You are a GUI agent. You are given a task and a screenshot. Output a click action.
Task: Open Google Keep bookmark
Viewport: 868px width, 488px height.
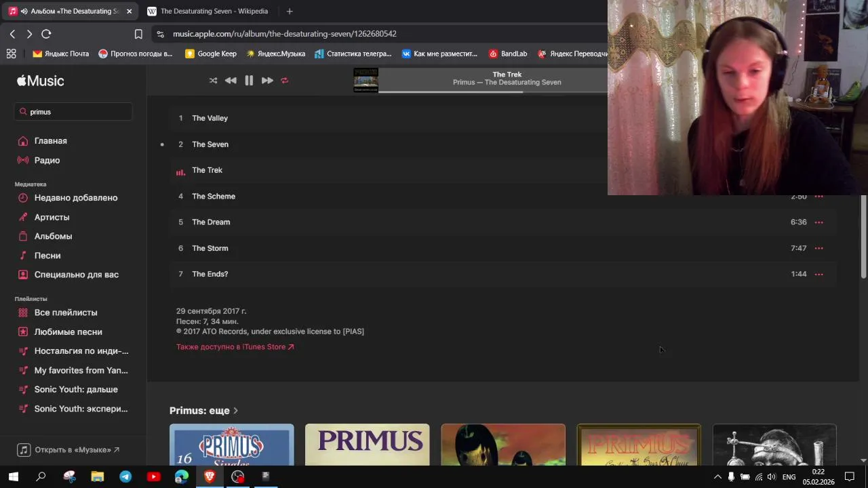pyautogui.click(x=211, y=54)
